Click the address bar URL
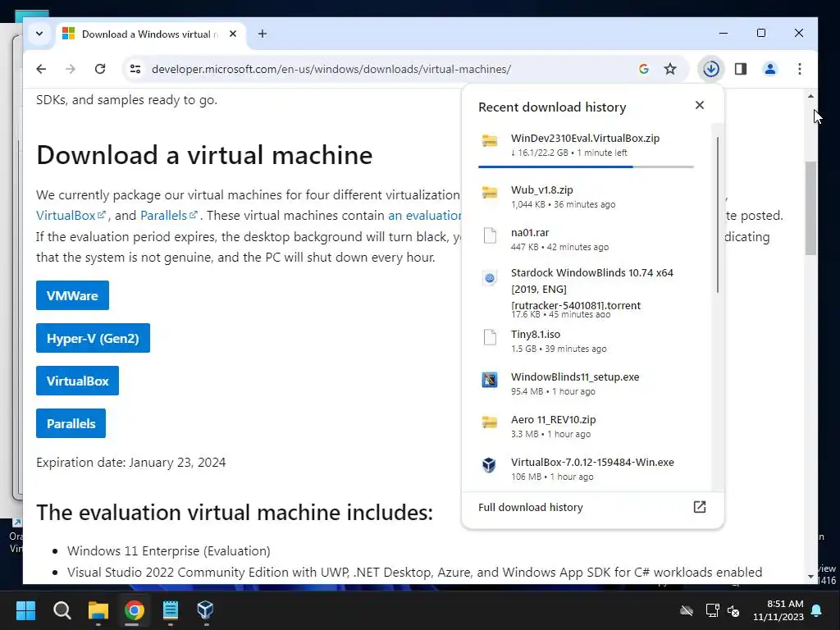 pos(331,69)
